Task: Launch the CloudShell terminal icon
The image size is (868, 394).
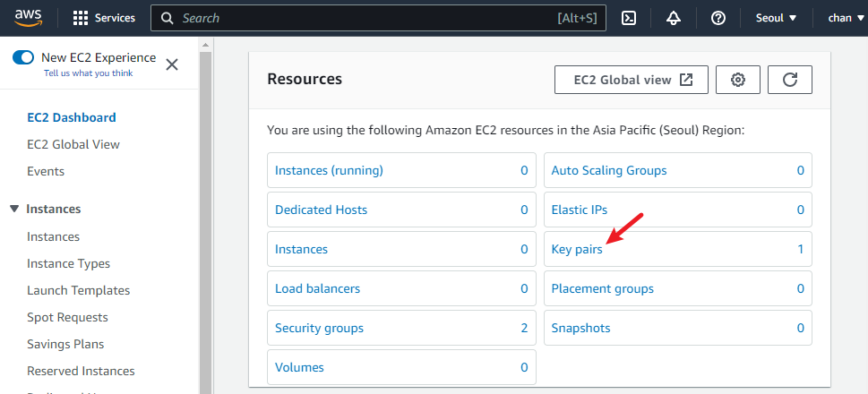Action: 629,18
